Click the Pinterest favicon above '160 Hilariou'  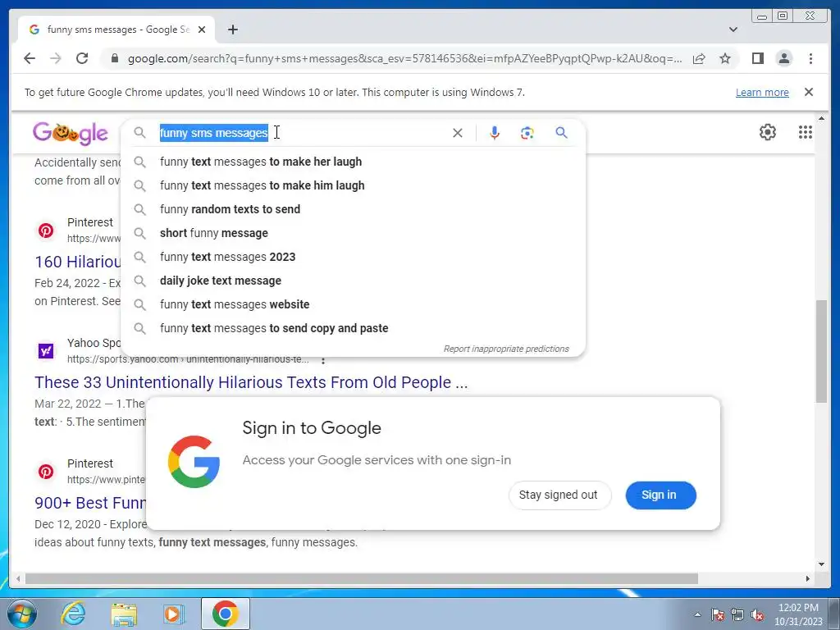click(x=46, y=231)
